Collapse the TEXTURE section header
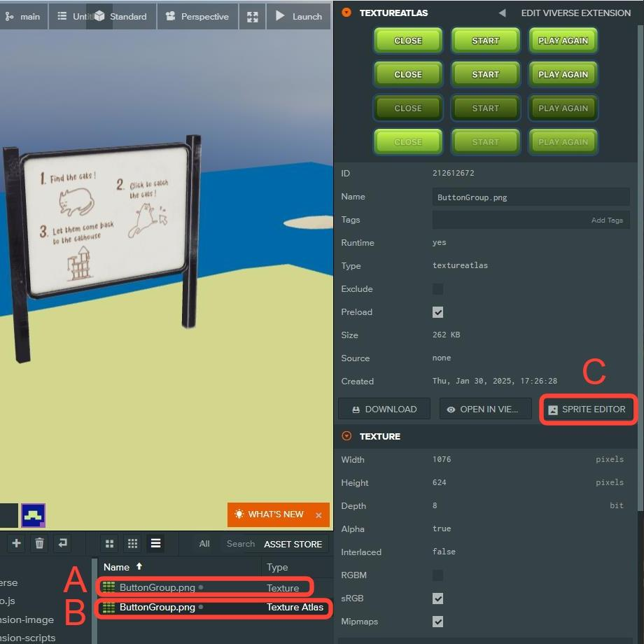644x644 pixels. coord(346,436)
